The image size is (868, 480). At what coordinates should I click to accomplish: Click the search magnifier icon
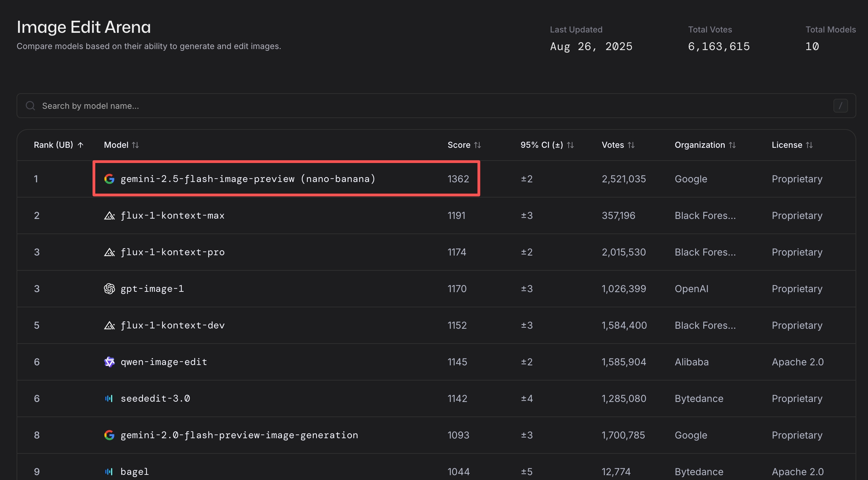(x=30, y=106)
